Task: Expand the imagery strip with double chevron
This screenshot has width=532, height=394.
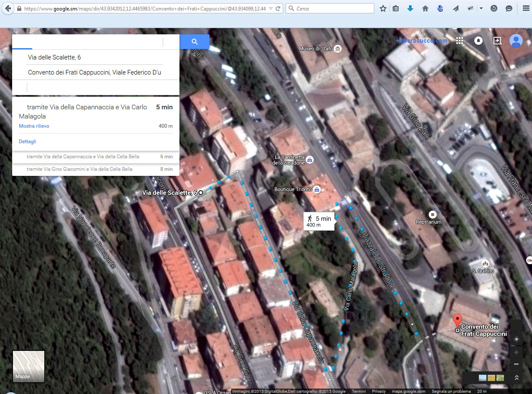Action: click(x=517, y=378)
